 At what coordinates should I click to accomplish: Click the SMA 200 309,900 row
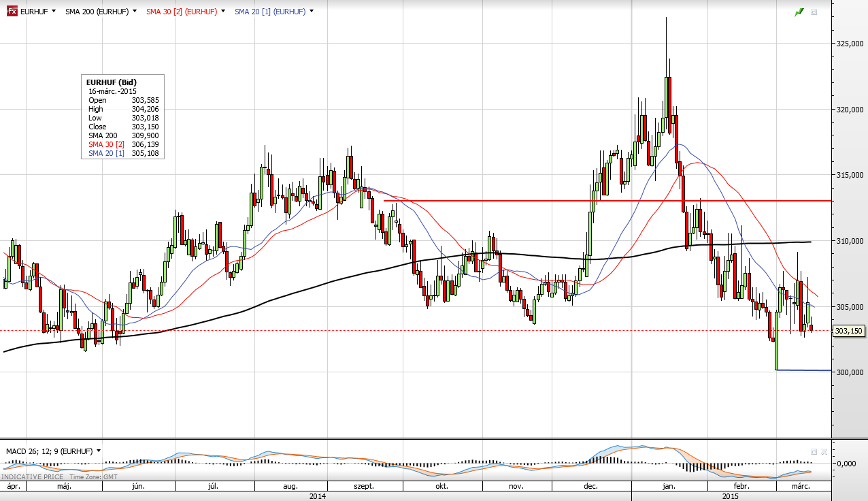pos(123,135)
